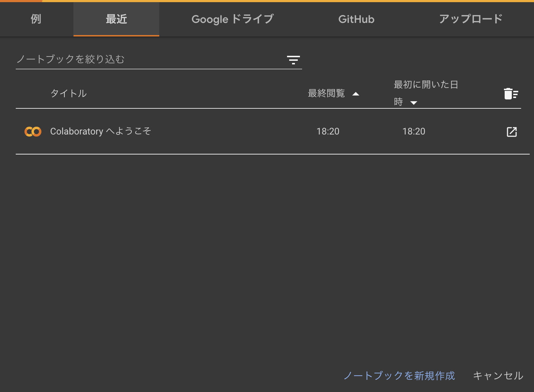The height and width of the screenshot is (392, 534).
Task: Click ノートブックを新規作成 link
Action: tap(399, 376)
